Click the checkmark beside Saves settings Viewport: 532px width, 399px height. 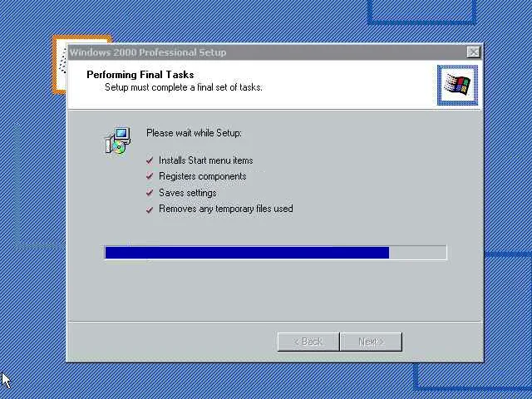(150, 193)
